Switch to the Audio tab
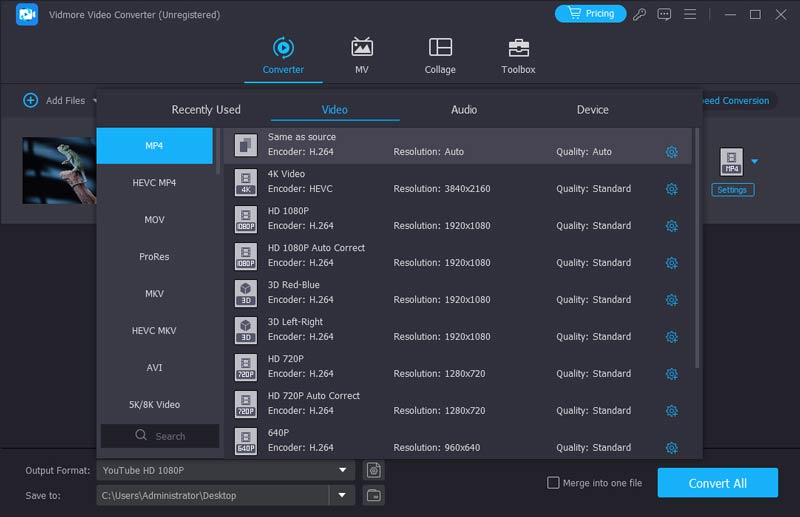The height and width of the screenshot is (517, 800). click(464, 110)
